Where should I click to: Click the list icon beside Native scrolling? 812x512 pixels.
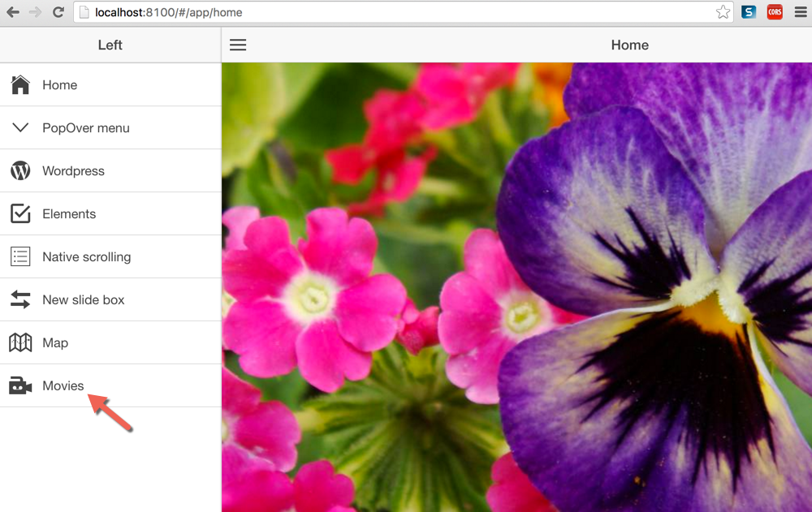coord(20,256)
